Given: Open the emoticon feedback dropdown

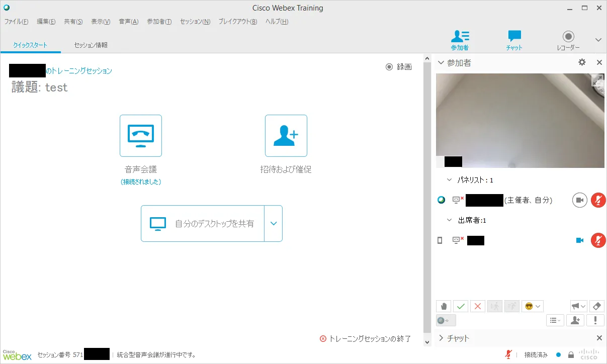Looking at the screenshot, I should click(x=533, y=306).
